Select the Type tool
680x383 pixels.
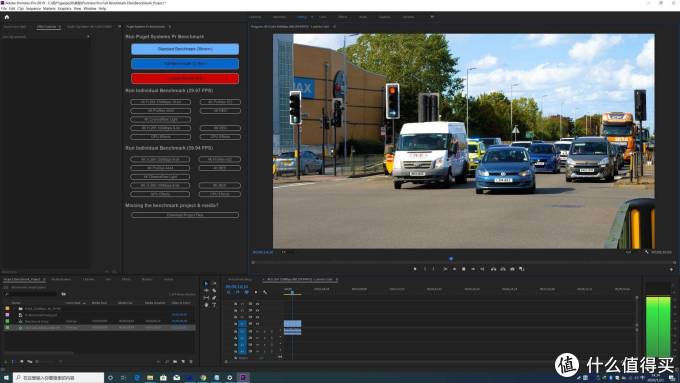(x=214, y=305)
